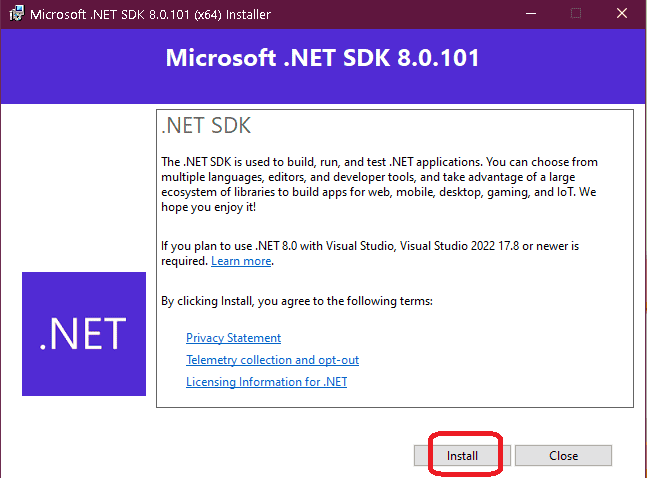Image resolution: width=647 pixels, height=478 pixels.
Task: Minimize the installer window
Action: click(x=531, y=14)
